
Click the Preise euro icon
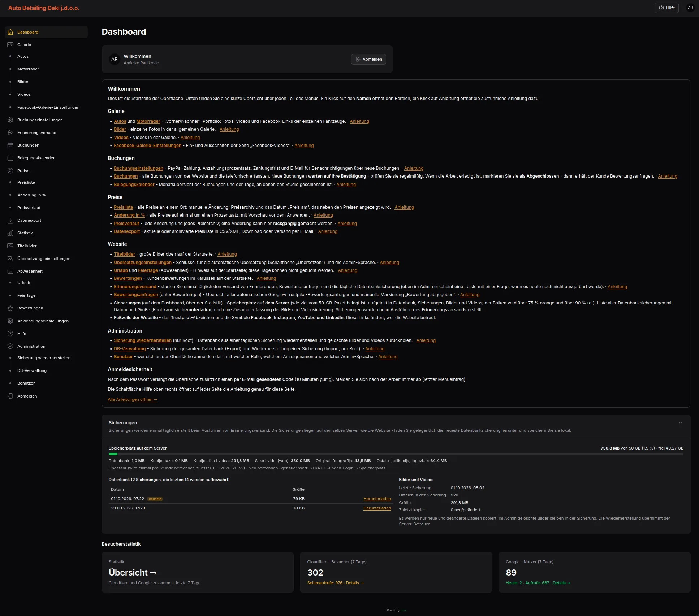pyautogui.click(x=10, y=171)
